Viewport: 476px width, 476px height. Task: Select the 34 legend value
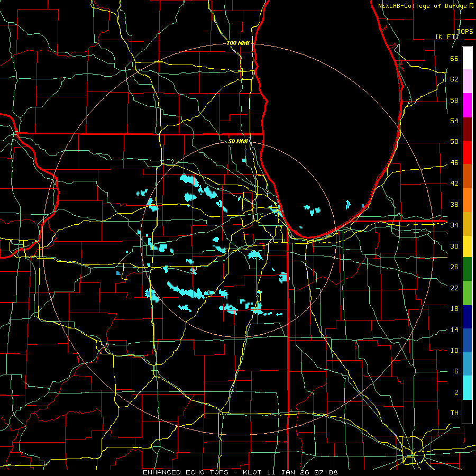(x=454, y=225)
